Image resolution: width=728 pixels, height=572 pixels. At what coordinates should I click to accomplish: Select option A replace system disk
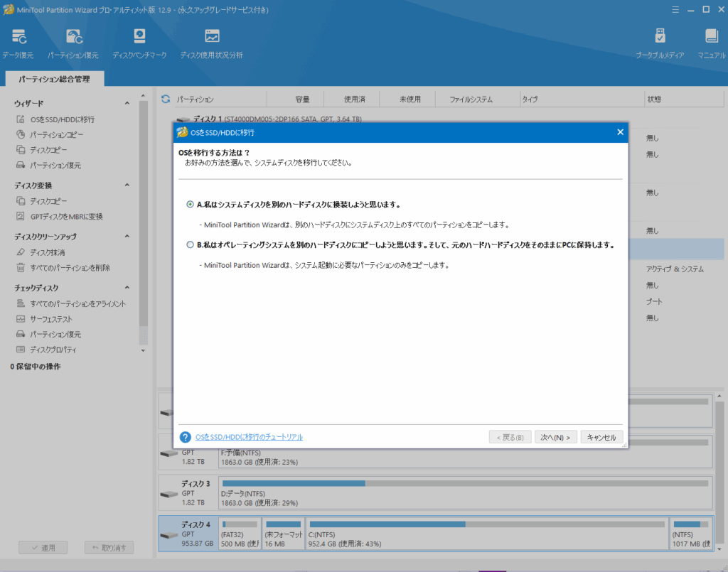click(190, 204)
